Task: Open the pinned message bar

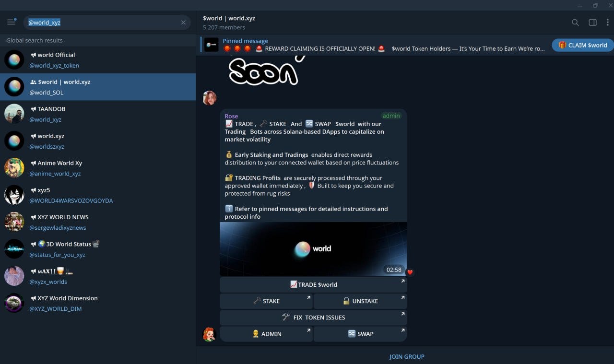Action: point(374,45)
